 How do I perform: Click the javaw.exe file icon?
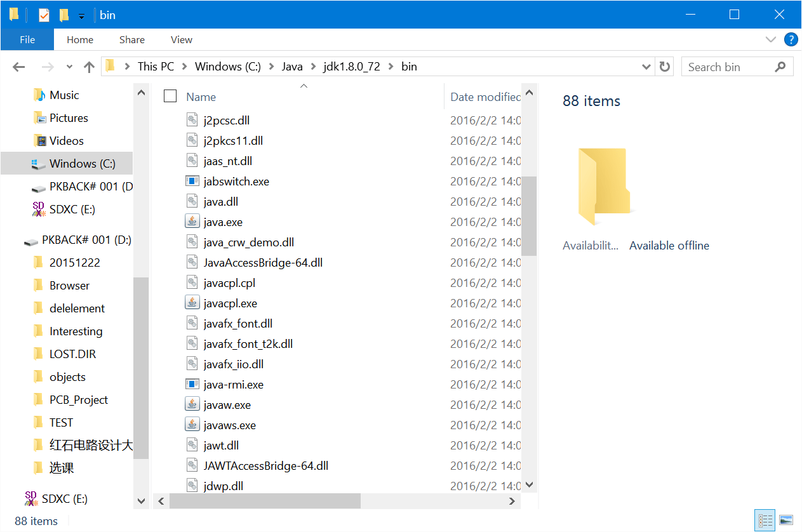[192, 404]
